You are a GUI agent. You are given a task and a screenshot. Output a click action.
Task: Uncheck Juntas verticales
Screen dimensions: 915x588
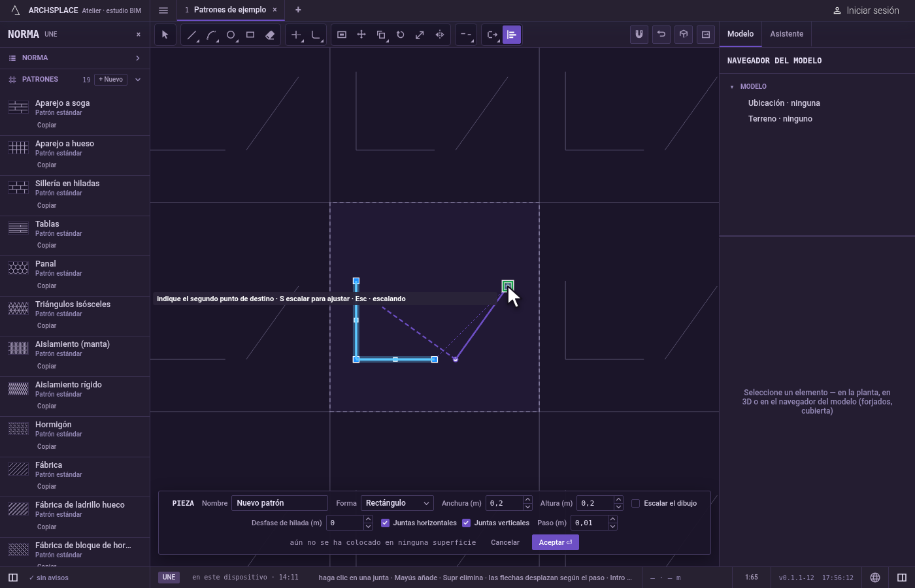coord(466,523)
